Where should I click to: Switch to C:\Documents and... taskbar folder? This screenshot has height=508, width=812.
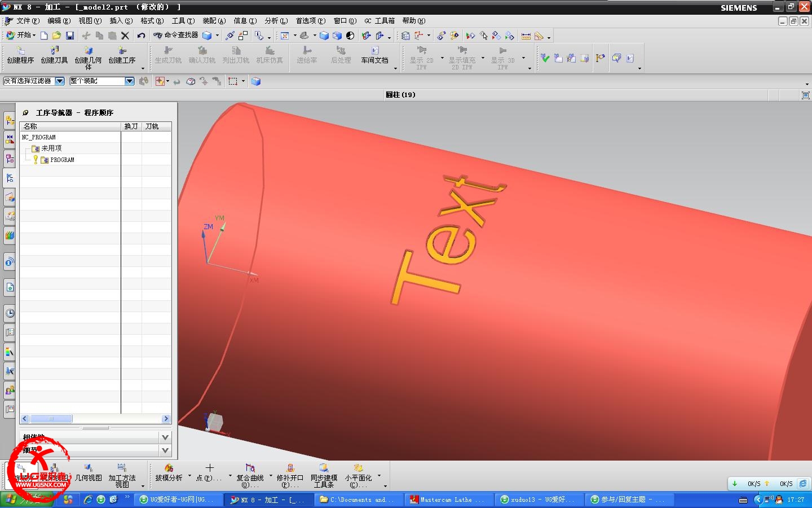tap(359, 500)
